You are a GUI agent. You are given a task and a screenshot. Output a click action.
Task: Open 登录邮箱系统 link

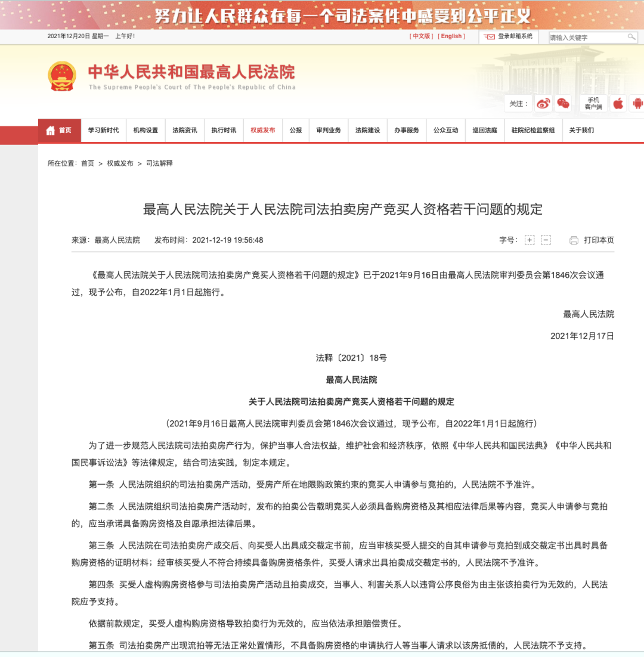click(x=515, y=36)
